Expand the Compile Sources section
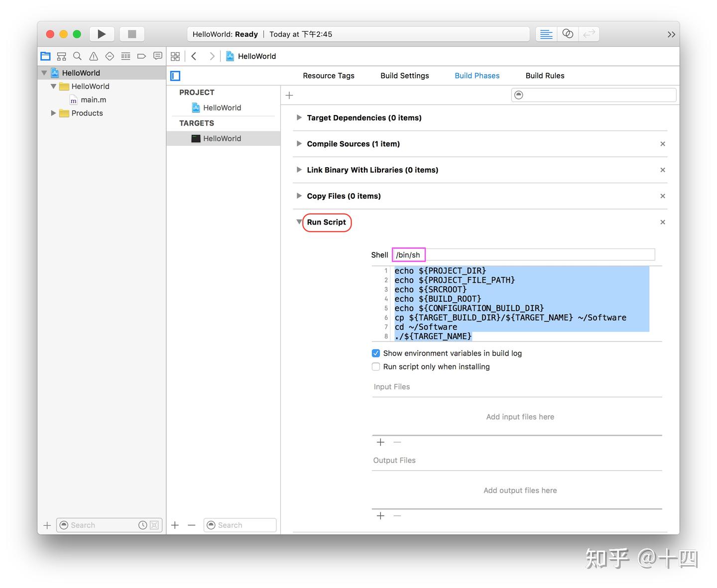 point(299,143)
